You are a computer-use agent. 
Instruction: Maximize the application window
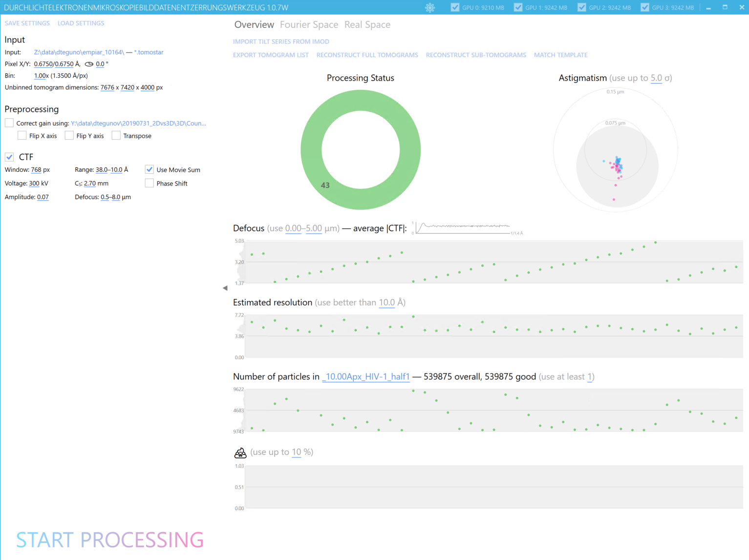point(725,7)
